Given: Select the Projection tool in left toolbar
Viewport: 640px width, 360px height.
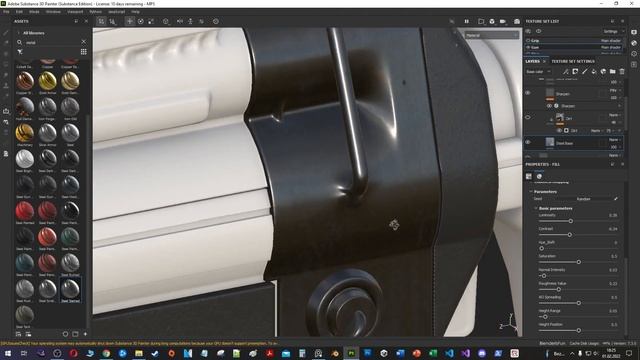Looking at the screenshot, I should (x=6, y=53).
